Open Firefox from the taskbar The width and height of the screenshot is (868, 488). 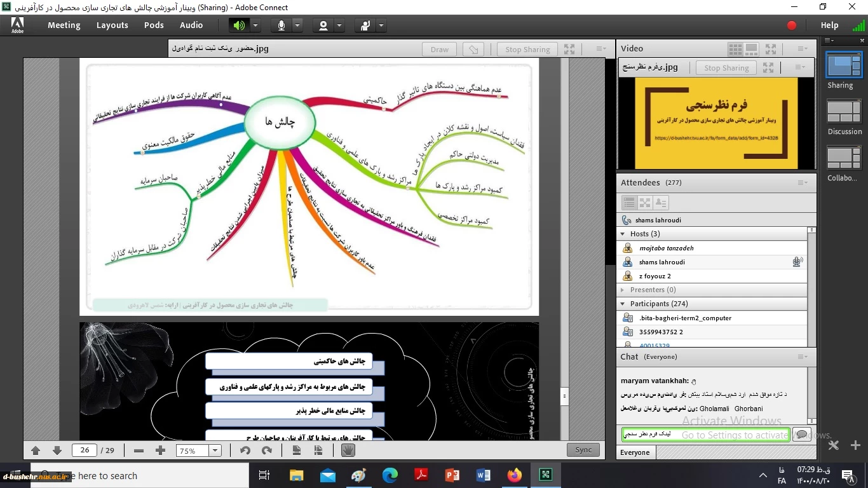coord(514,475)
